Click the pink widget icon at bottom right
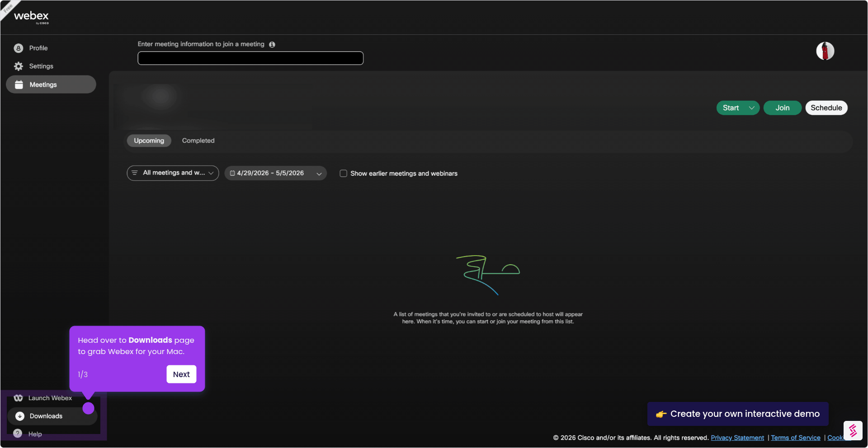Screen dimensions: 868x448 (853, 430)
